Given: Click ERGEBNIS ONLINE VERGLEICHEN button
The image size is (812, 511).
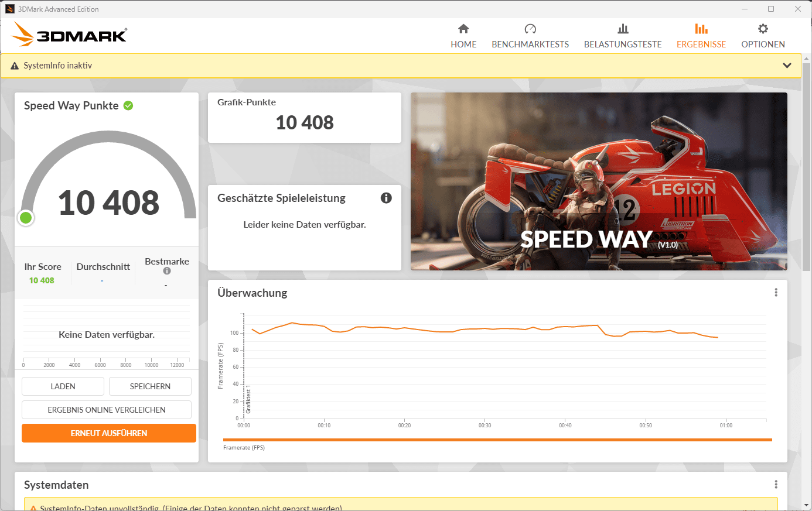Looking at the screenshot, I should point(107,410).
